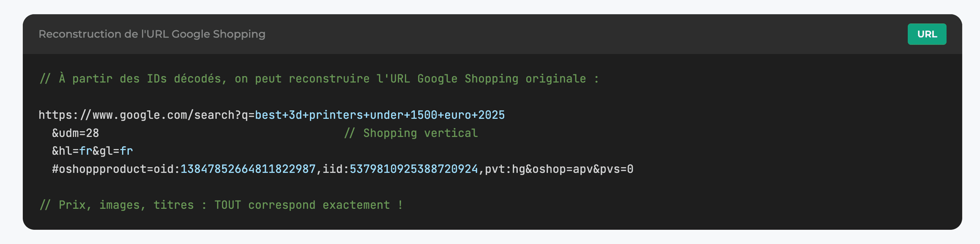Click the #oshopproduct=oid: fragment text
Viewport: 980px width, 244px height.
116,169
